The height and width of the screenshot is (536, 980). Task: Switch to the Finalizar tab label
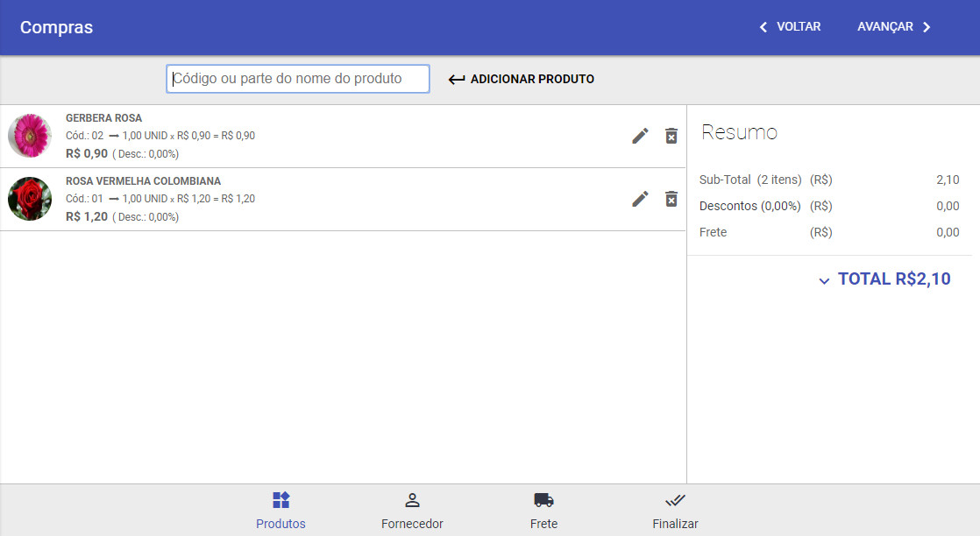click(x=675, y=524)
